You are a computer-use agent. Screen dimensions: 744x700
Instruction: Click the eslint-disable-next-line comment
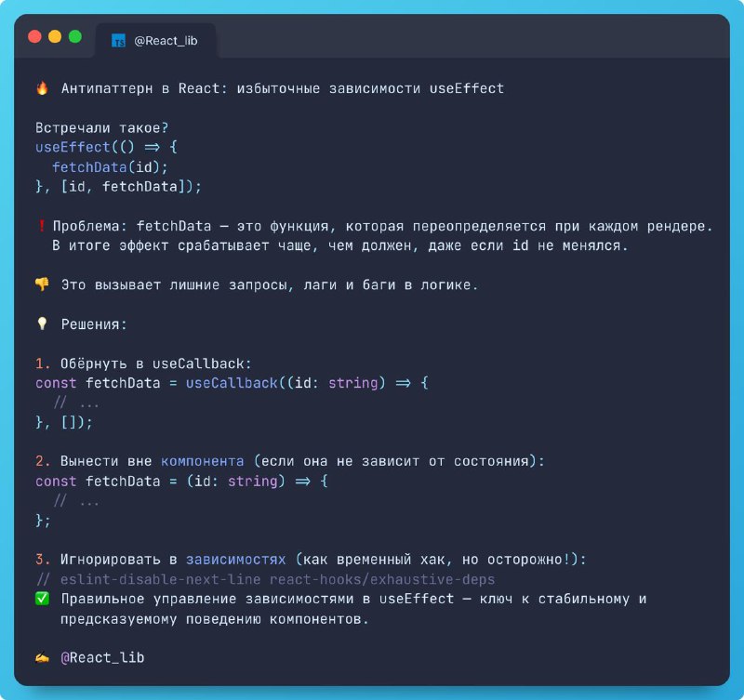265,579
